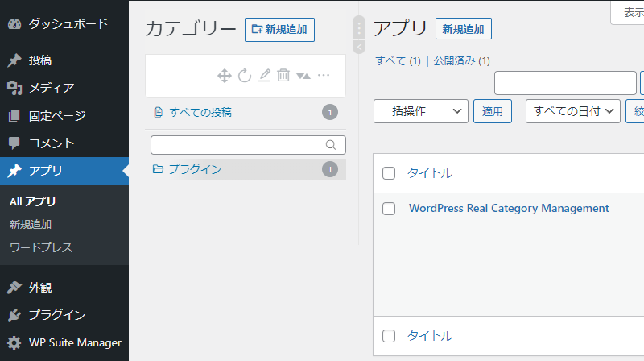Click the folder icon beside プラグイン category
The height and width of the screenshot is (361, 644).
coord(158,169)
